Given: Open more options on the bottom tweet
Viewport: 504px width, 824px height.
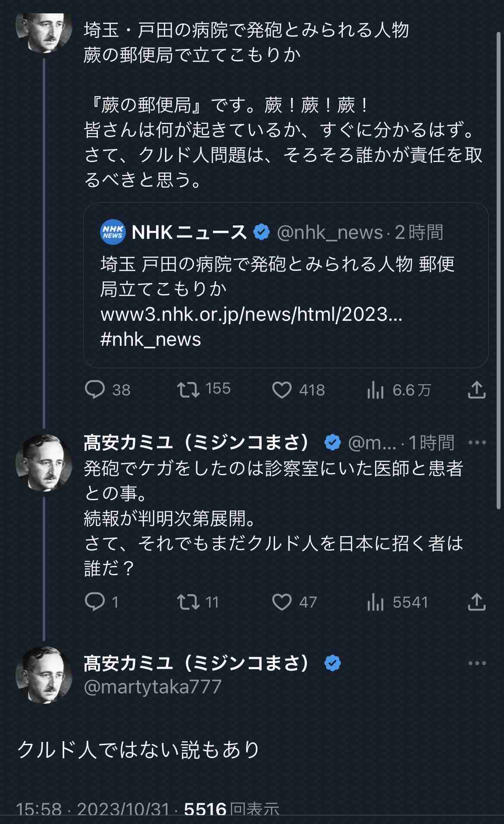Looking at the screenshot, I should tap(477, 663).
